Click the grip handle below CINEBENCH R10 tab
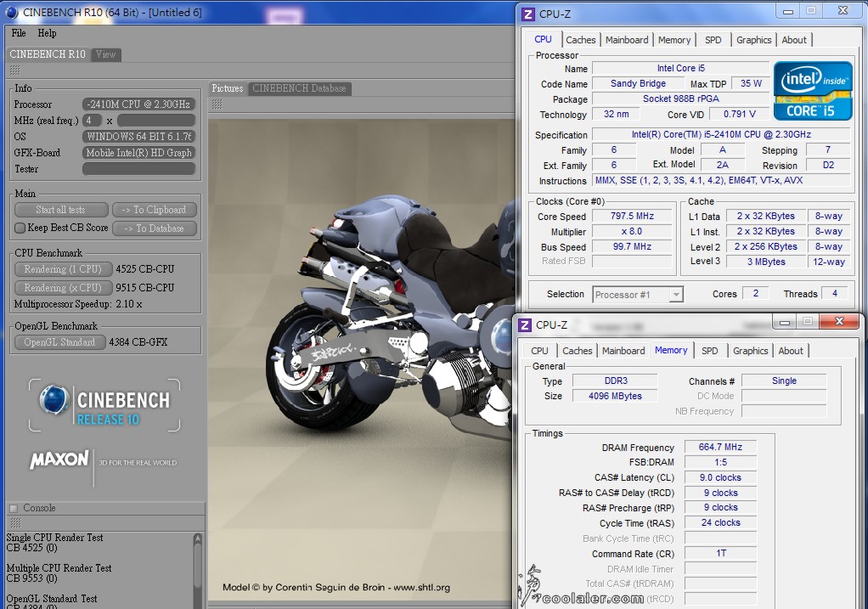868x609 pixels. click(15, 70)
